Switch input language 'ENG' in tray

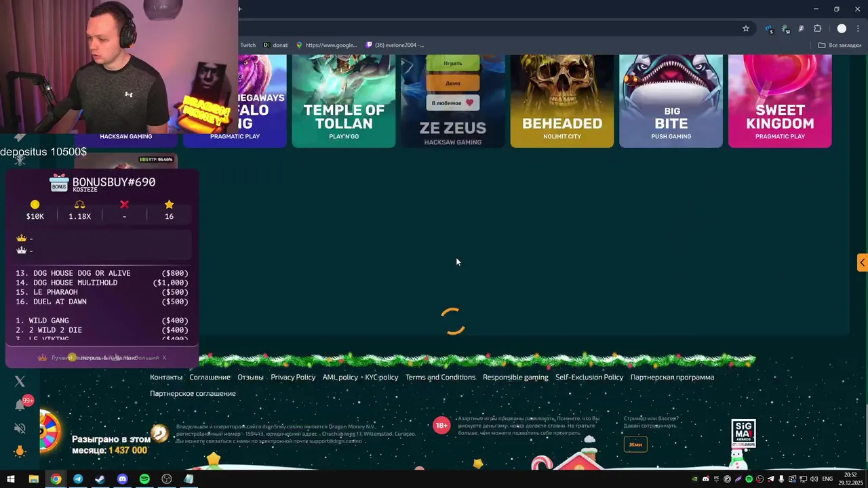[x=827, y=479]
